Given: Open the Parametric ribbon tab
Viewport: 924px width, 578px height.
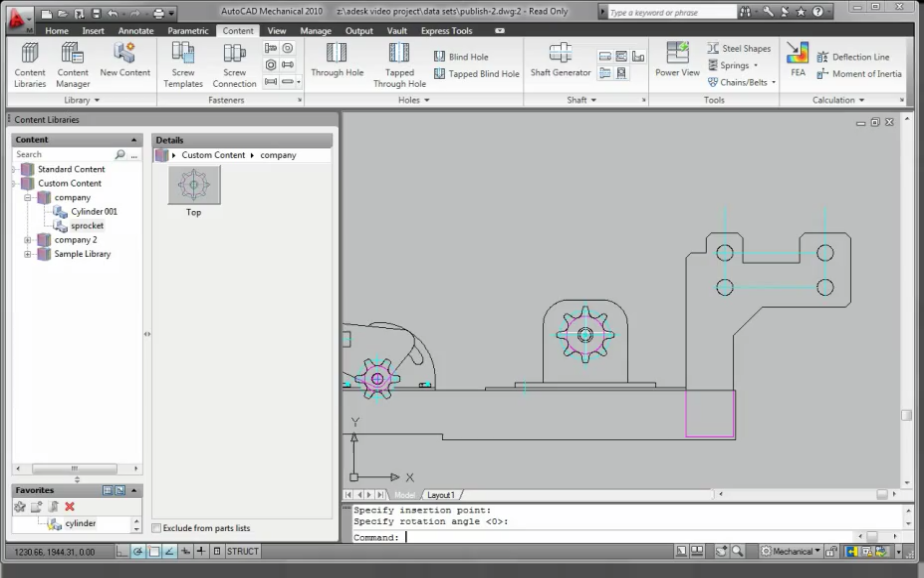Looking at the screenshot, I should pos(187,31).
